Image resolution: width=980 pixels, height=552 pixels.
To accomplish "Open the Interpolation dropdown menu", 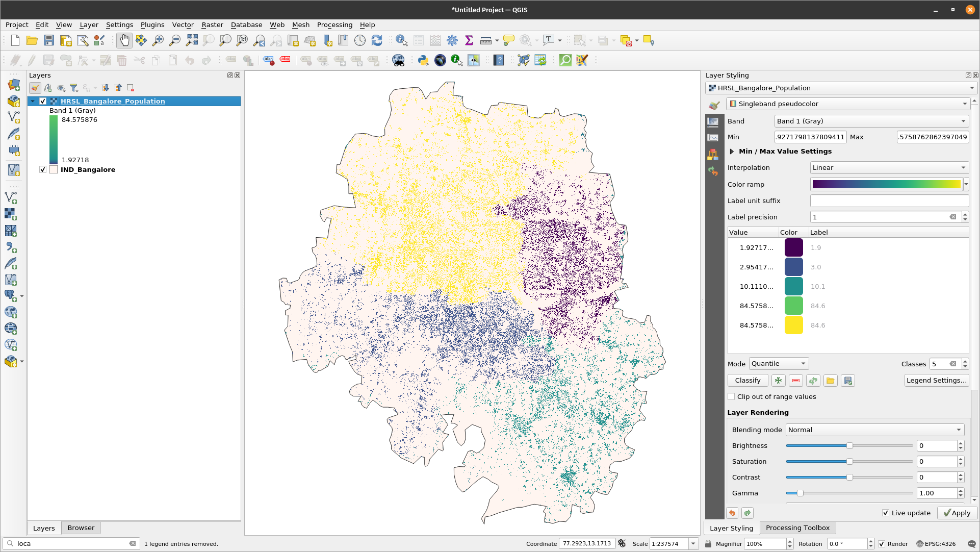I will (x=888, y=168).
